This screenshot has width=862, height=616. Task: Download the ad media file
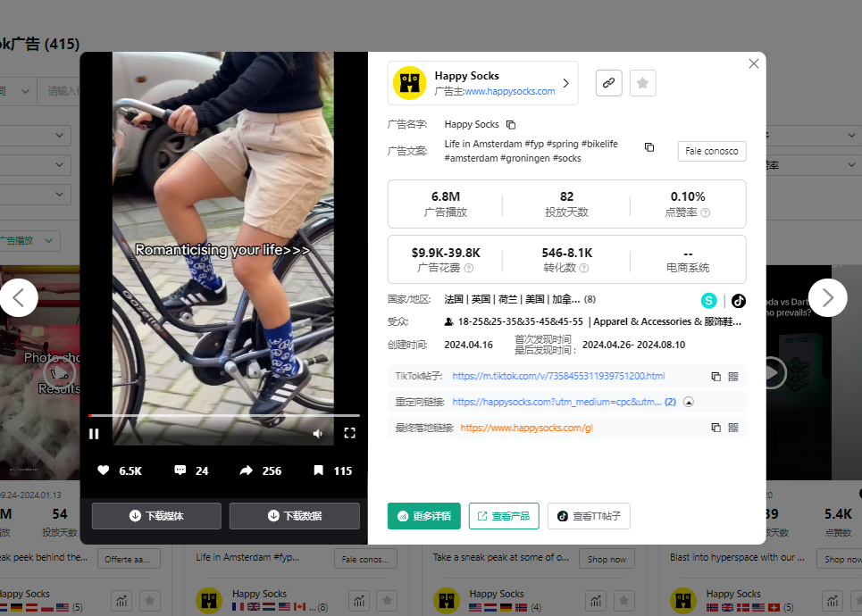[x=156, y=516]
